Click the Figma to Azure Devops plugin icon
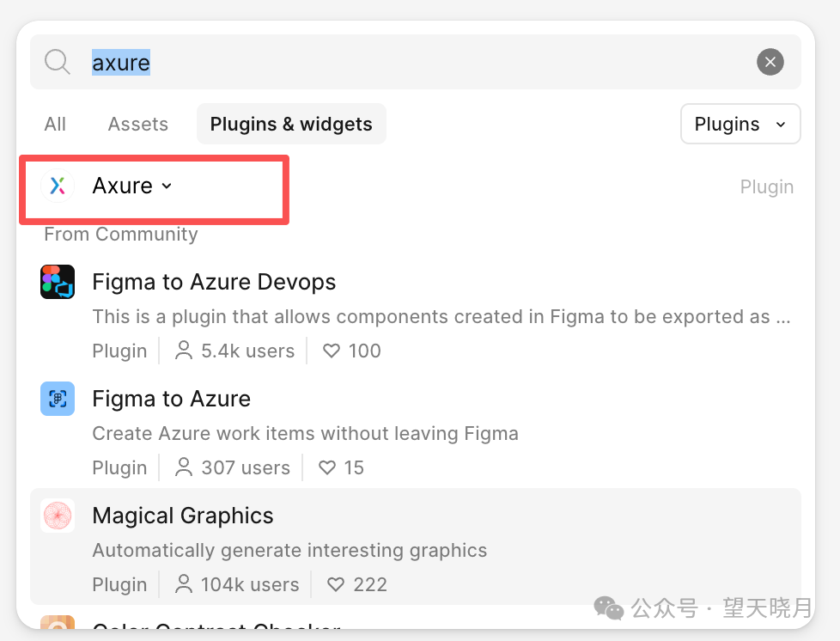Viewport: 840px width, 641px height. tap(58, 282)
